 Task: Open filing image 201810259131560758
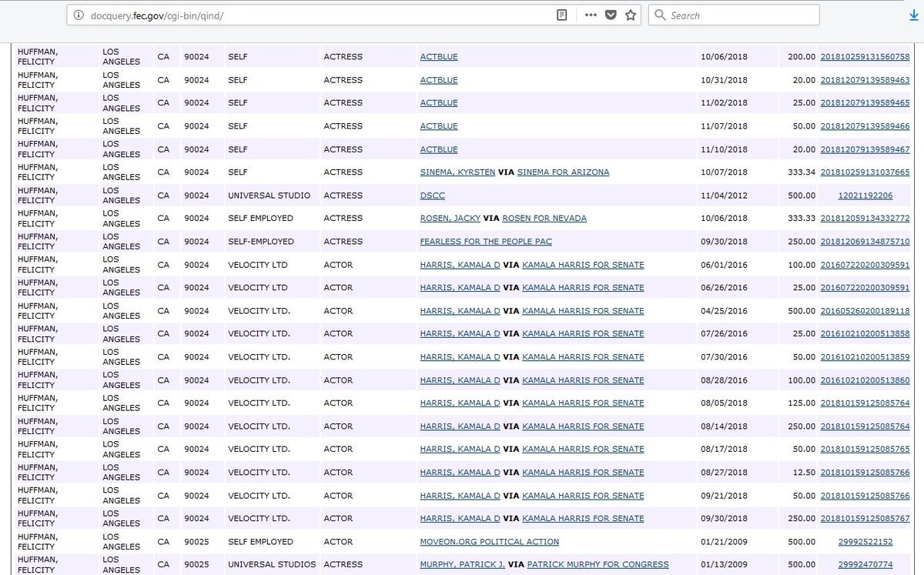(865, 57)
